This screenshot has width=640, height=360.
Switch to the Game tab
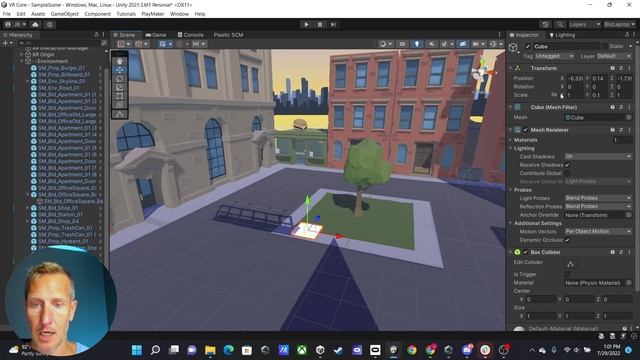pyautogui.click(x=156, y=35)
